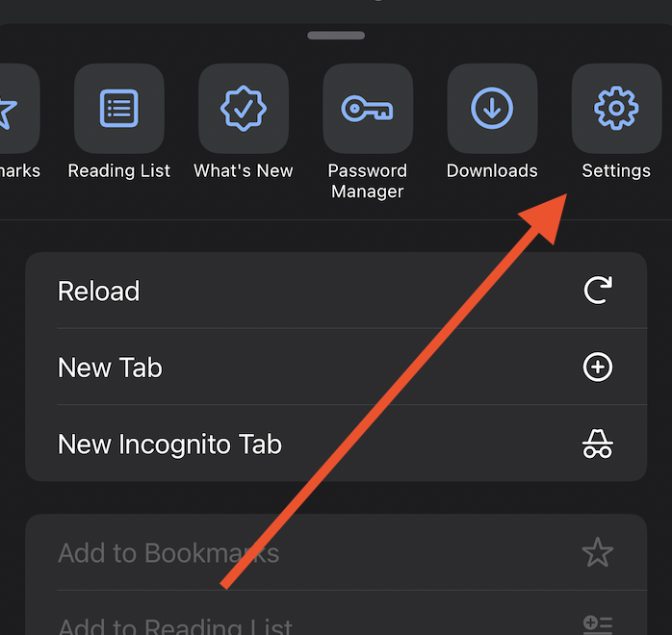Open Downloads via the arrow-circle icon

coord(492,109)
